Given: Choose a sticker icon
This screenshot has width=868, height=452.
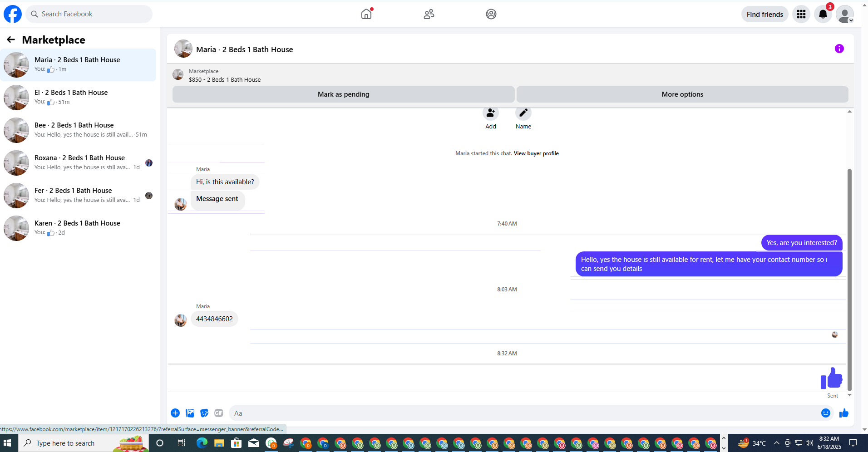Looking at the screenshot, I should coord(205,413).
